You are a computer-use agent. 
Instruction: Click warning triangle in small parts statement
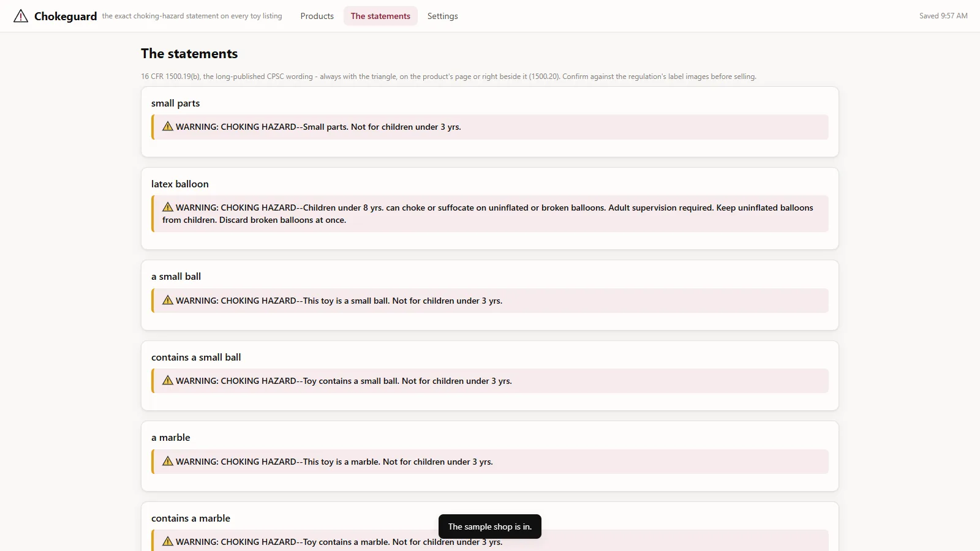(168, 126)
